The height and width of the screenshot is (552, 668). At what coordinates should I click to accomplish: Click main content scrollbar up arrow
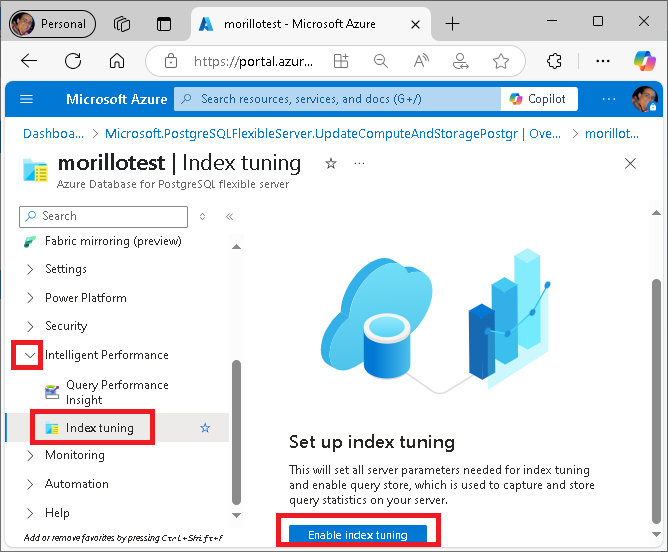656,213
